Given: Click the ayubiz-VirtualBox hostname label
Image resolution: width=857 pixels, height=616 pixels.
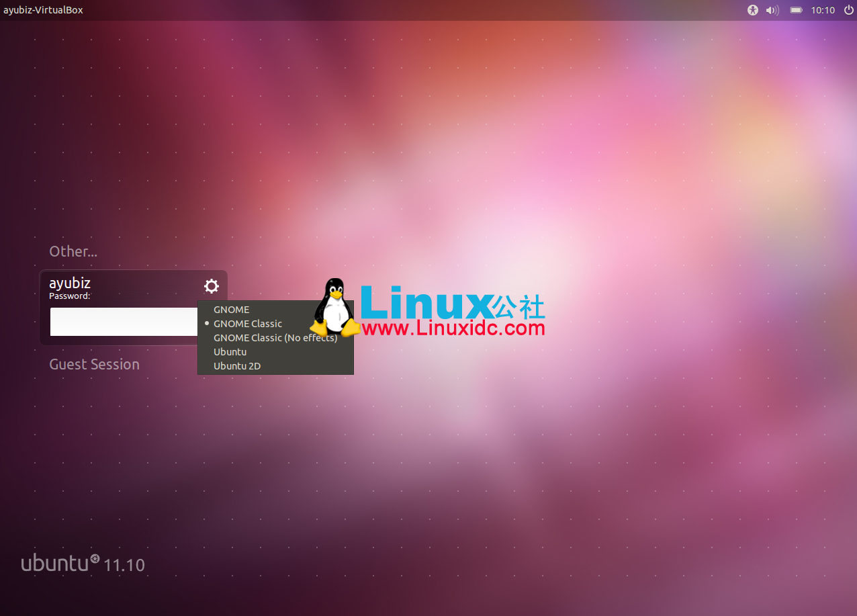Looking at the screenshot, I should click(x=43, y=9).
